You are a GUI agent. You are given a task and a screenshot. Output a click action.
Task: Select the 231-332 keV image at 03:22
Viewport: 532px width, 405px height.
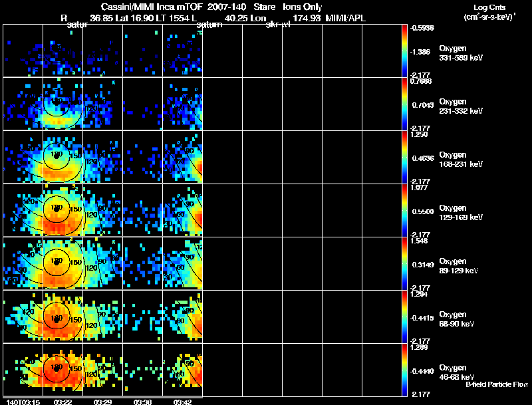63,104
